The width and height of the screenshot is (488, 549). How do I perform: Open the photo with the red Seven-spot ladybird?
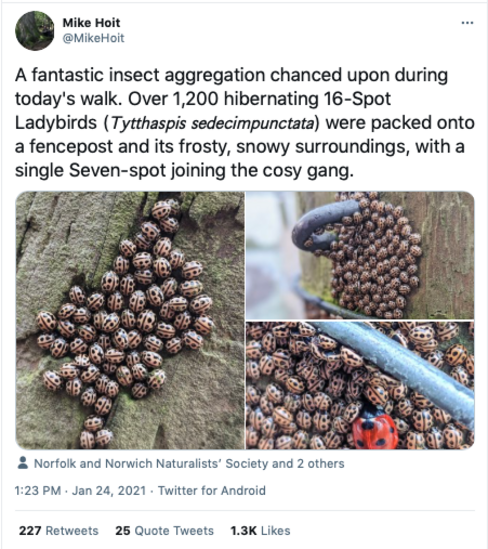pos(360,385)
